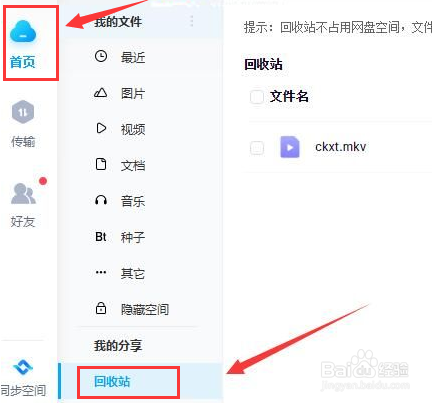Open the 音乐 category
Screen dimensions: 438x403
click(133, 201)
